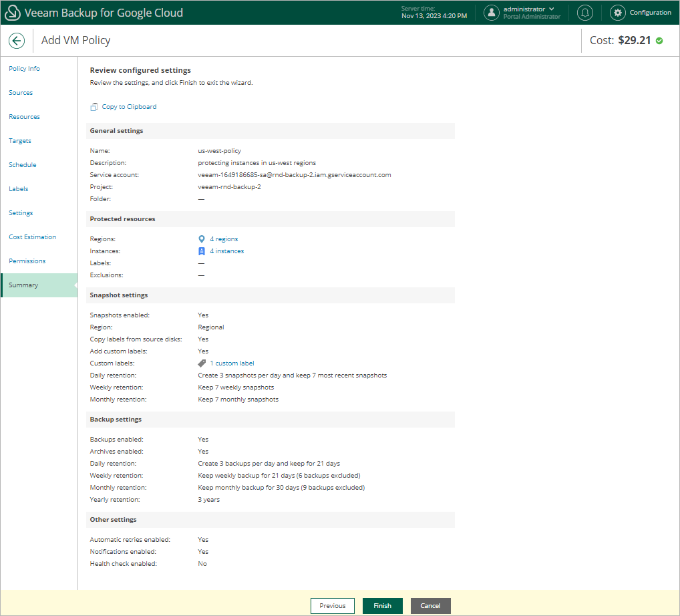680x616 pixels.
Task: Click the Yearly retention value 3 years
Action: (209, 500)
